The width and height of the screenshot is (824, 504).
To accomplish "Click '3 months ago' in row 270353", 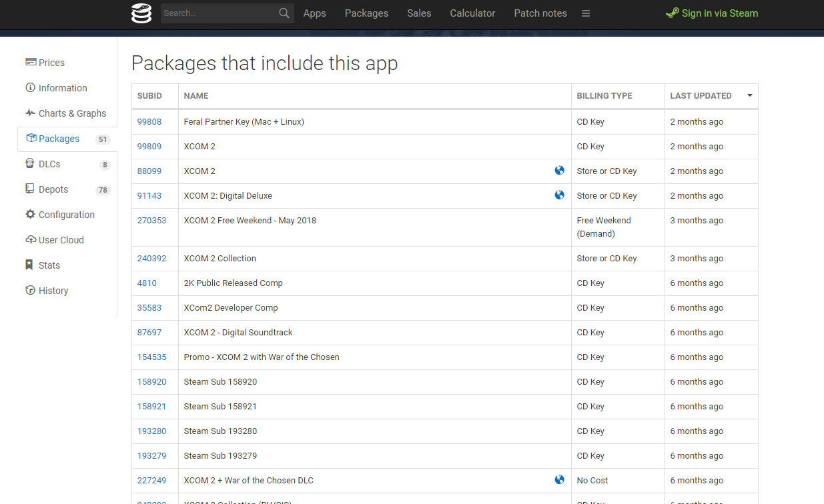I will (x=697, y=221).
